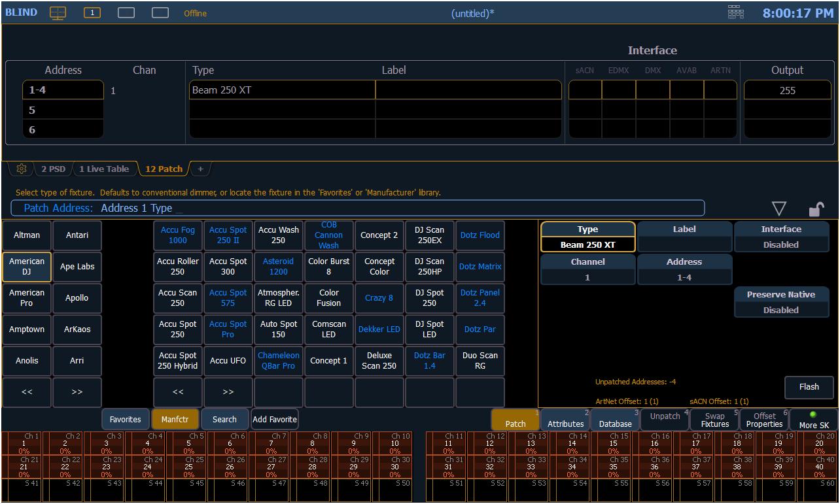Open the tab settings gear icon
The width and height of the screenshot is (840, 504).
click(22, 169)
